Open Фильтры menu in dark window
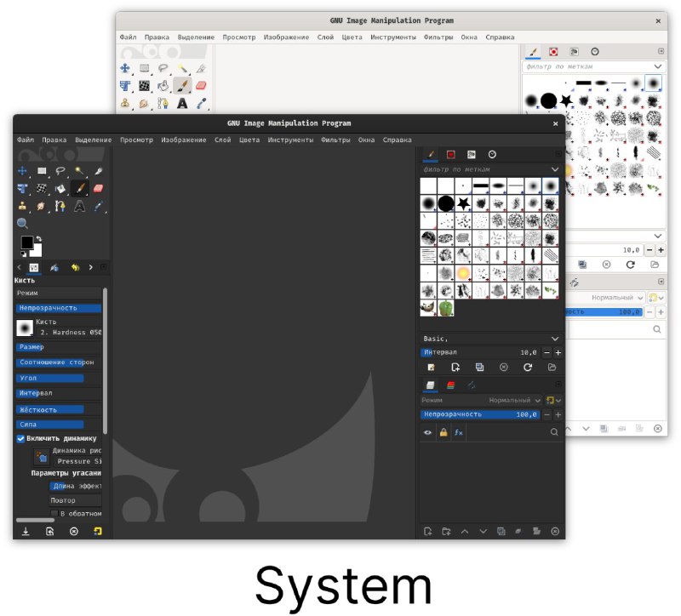Viewport: 681px width, 616px height. click(x=335, y=140)
